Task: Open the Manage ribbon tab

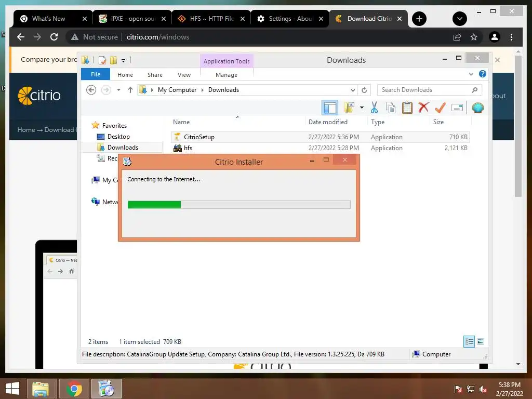Action: tap(227, 75)
